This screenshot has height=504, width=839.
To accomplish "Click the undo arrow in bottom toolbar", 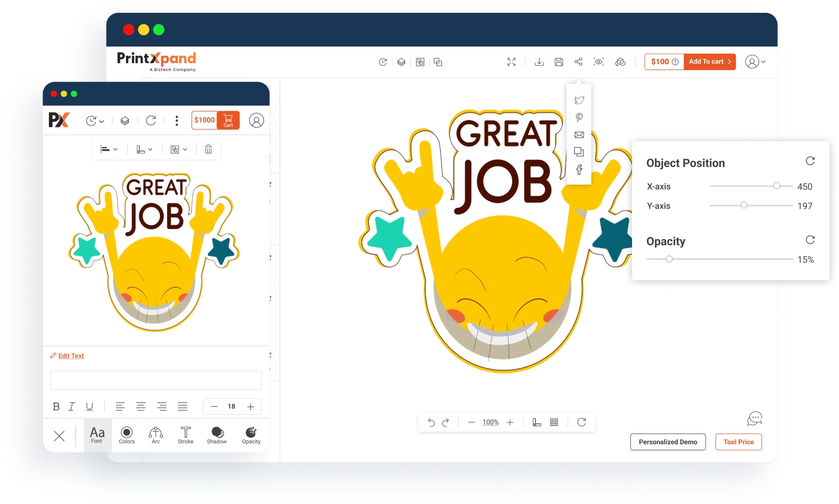I will pyautogui.click(x=431, y=423).
